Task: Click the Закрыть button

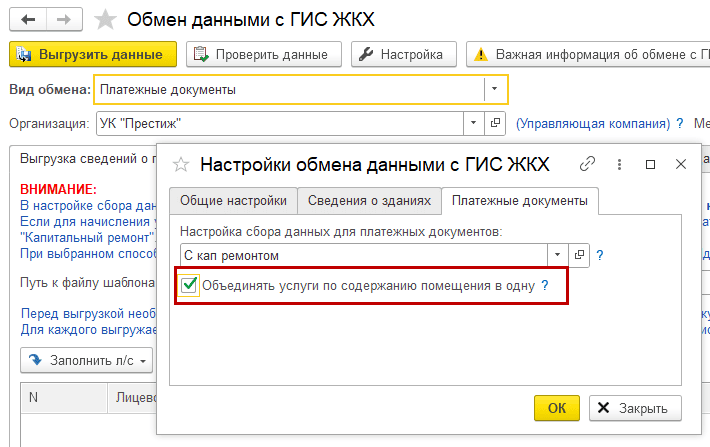Action: click(635, 408)
